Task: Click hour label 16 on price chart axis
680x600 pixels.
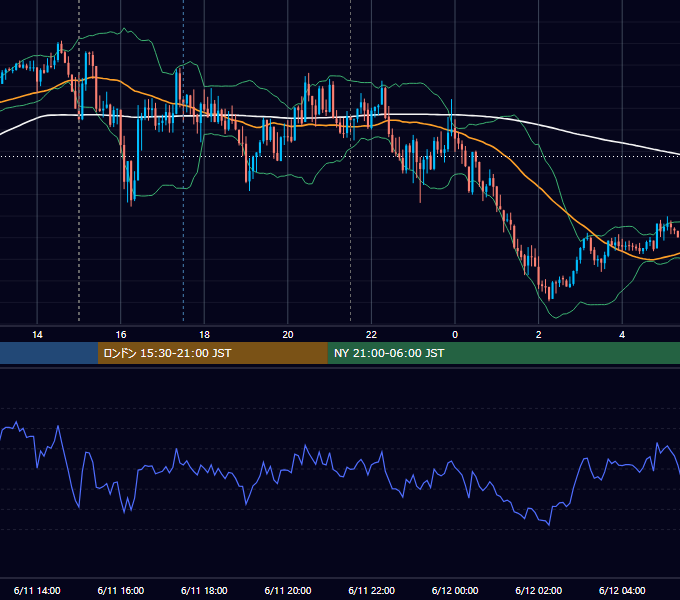Action: click(x=121, y=335)
